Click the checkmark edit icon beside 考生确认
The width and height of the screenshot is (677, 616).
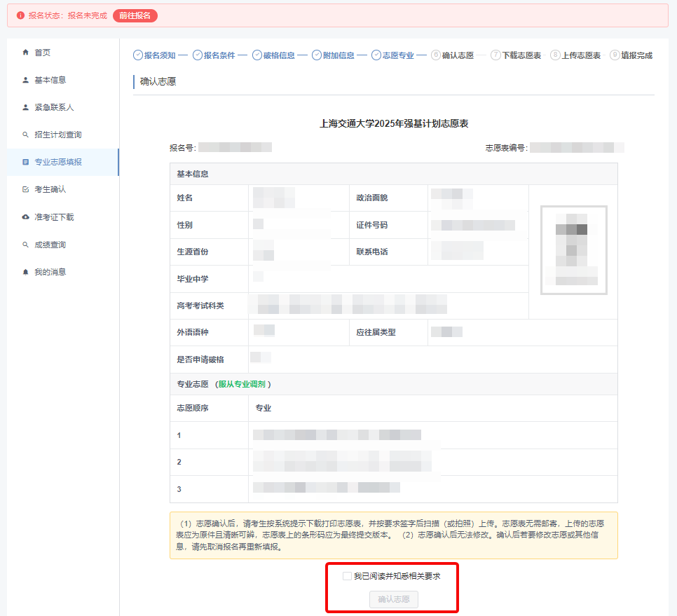coord(25,189)
